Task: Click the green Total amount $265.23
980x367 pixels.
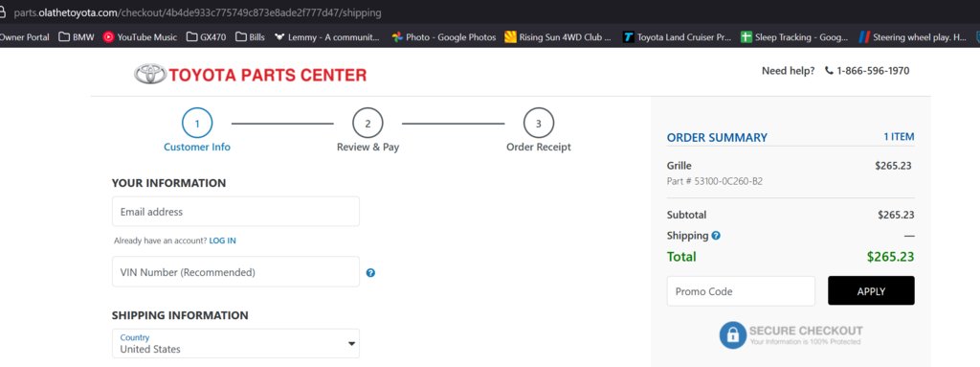Action: pos(891,257)
